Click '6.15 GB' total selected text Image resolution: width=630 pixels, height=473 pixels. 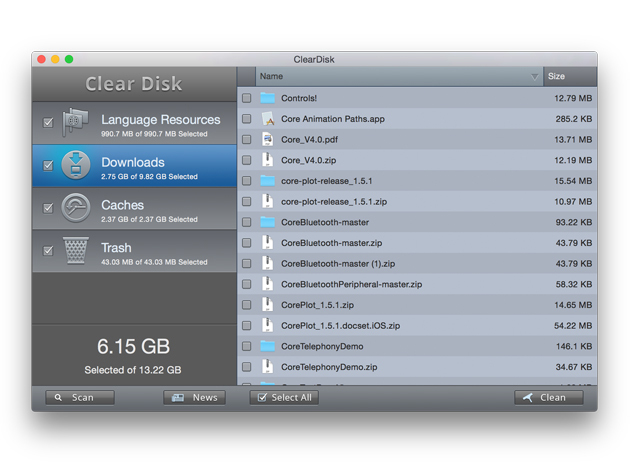pyautogui.click(x=133, y=346)
